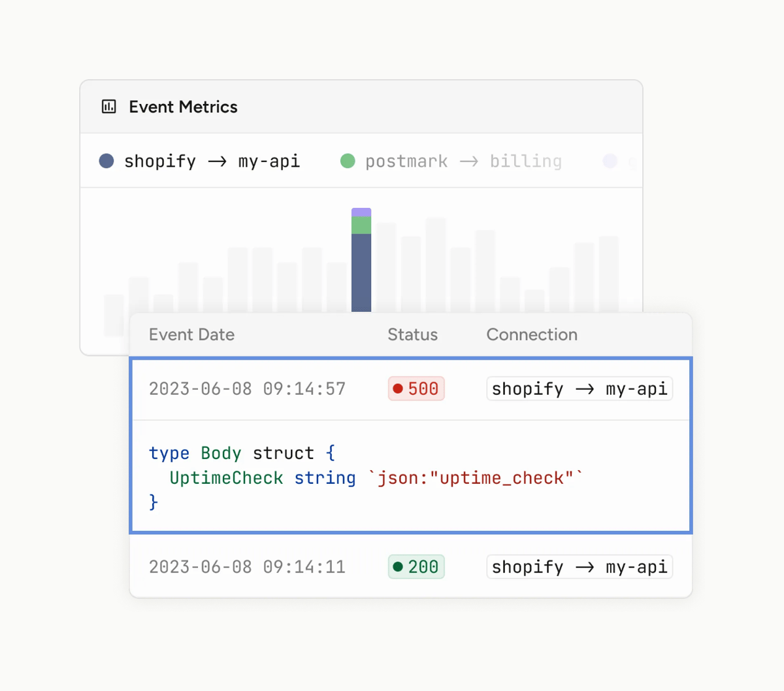
Task: Select the green postmark legend dot
Action: coord(348,161)
